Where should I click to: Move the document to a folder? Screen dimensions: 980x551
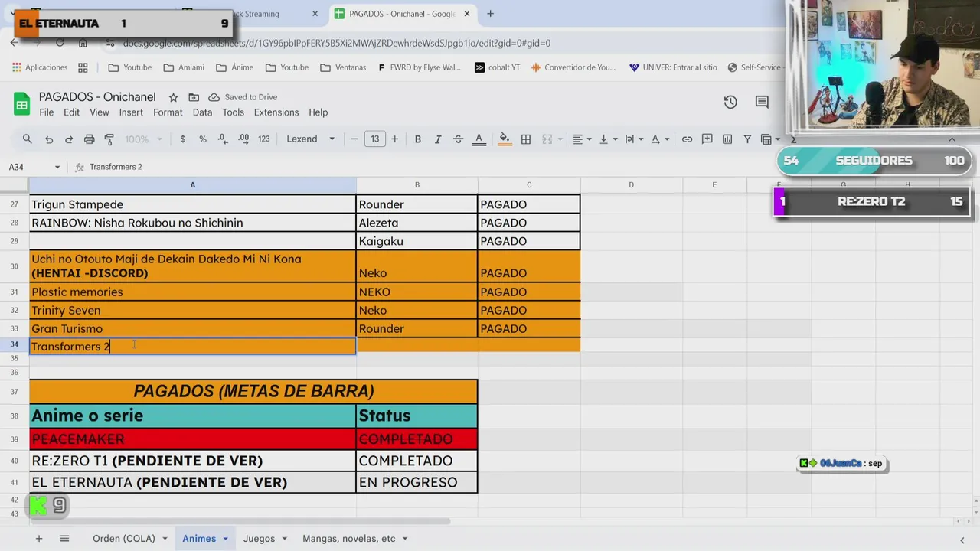tap(194, 97)
